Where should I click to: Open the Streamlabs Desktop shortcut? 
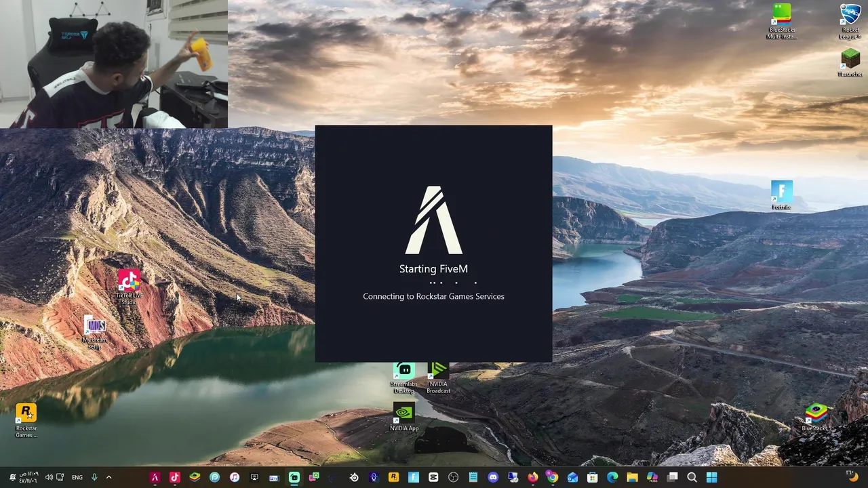[404, 378]
